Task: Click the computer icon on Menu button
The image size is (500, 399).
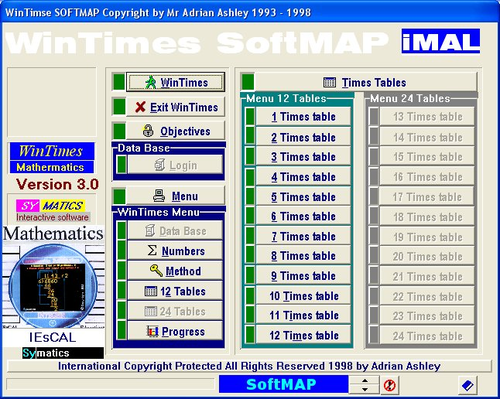Action: tap(159, 196)
